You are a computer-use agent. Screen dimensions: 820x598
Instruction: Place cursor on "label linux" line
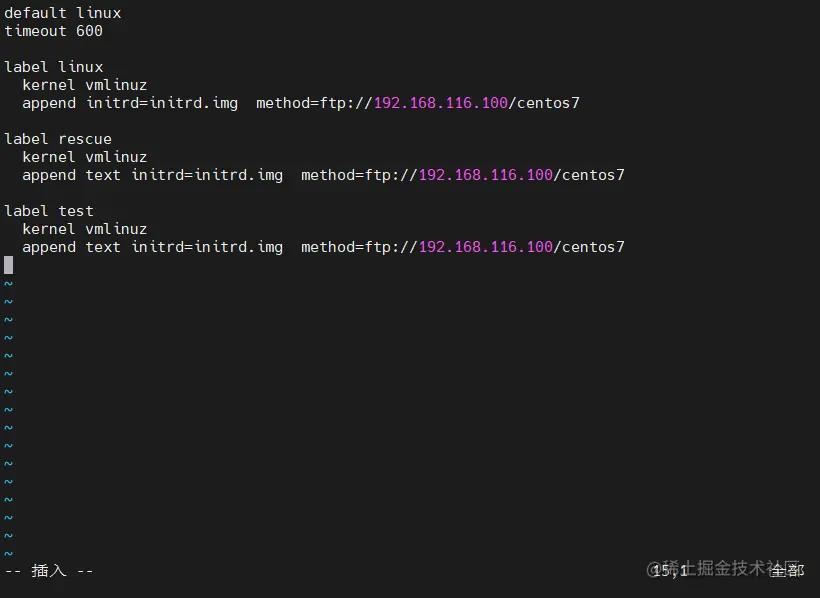54,67
